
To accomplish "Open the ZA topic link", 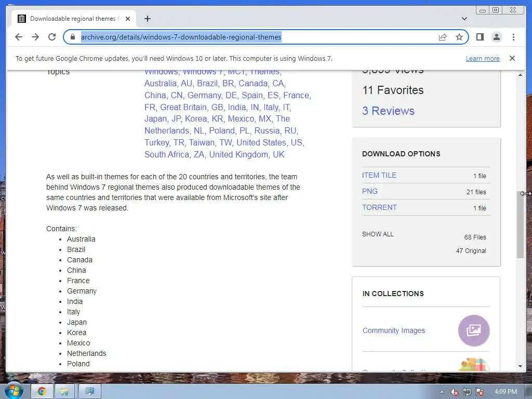I will click(199, 154).
